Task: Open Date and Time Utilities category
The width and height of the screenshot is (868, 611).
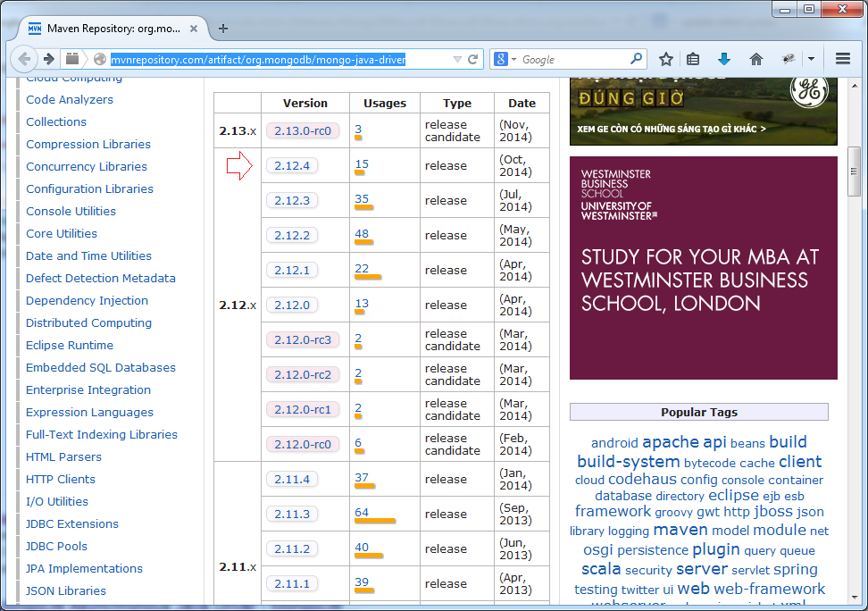Action: pyautogui.click(x=88, y=255)
